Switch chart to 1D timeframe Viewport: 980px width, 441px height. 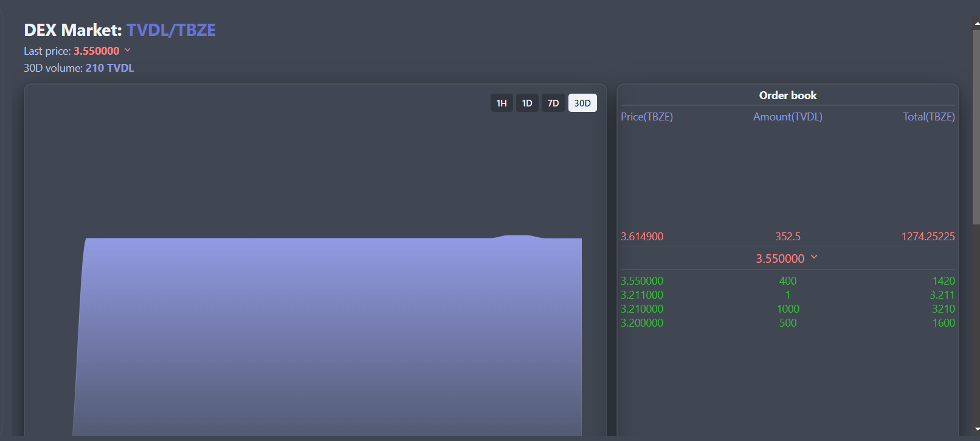pos(527,103)
